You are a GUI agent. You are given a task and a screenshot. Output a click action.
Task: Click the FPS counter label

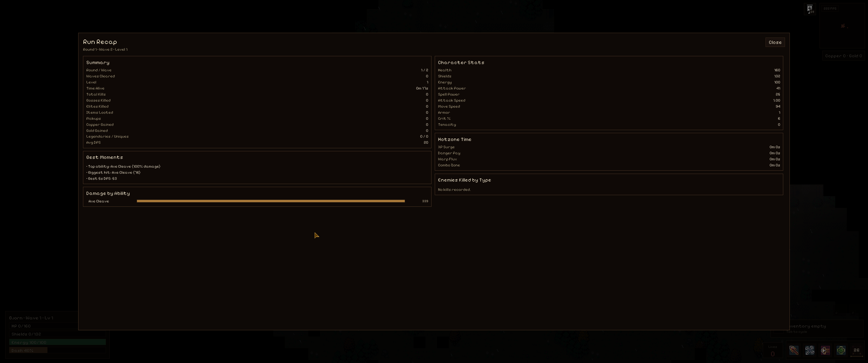click(830, 8)
